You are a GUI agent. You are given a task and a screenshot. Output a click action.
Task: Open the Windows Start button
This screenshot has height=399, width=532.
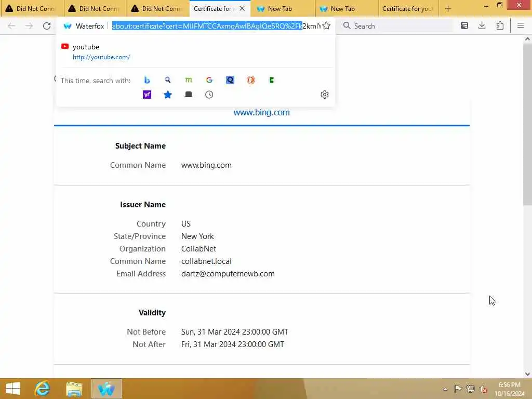13,389
